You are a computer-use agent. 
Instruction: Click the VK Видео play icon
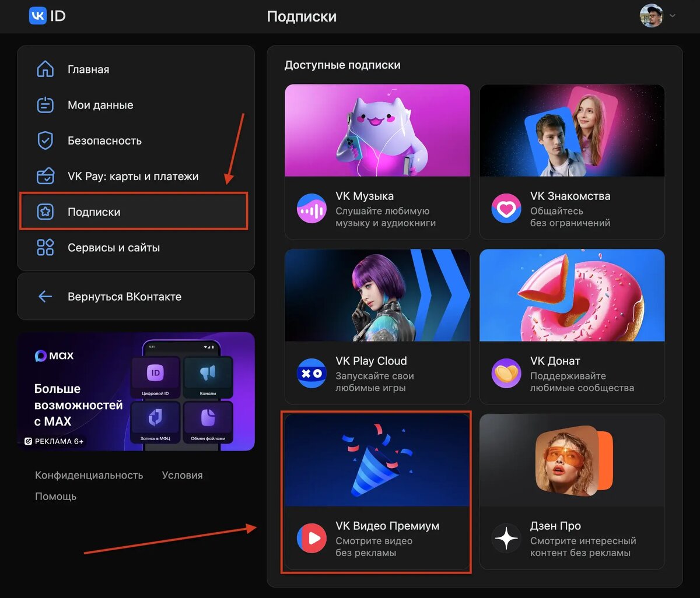click(x=311, y=539)
